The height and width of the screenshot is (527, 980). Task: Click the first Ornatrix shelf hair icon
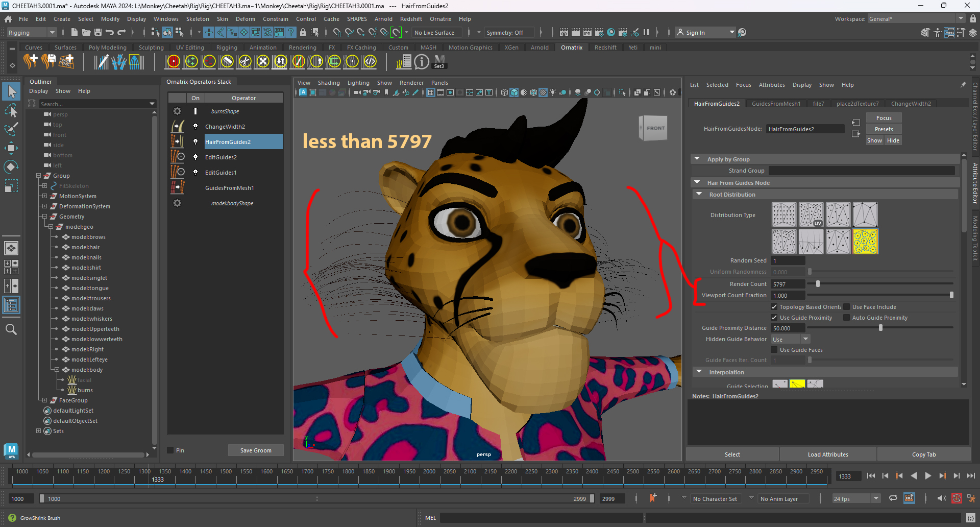31,62
